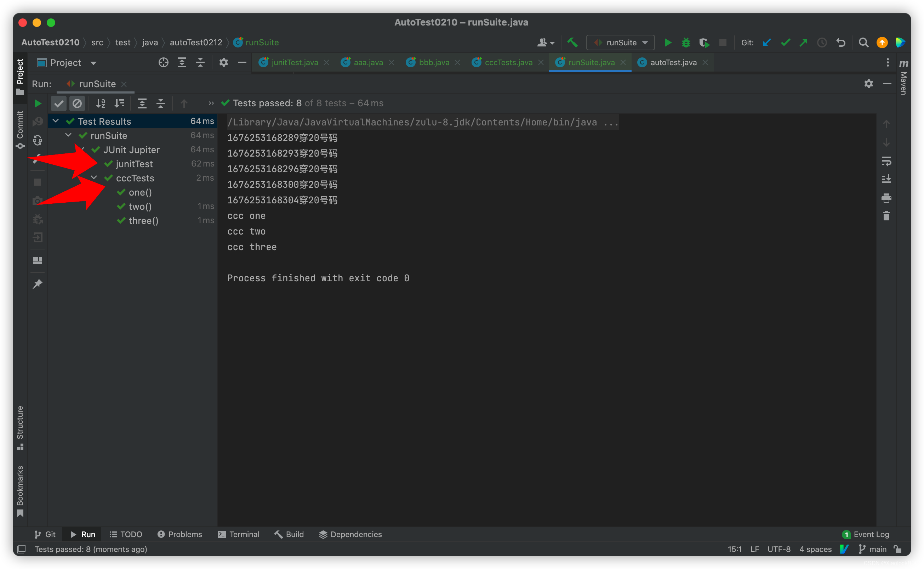Open the Problems tool window
The height and width of the screenshot is (569, 924).
pos(180,534)
